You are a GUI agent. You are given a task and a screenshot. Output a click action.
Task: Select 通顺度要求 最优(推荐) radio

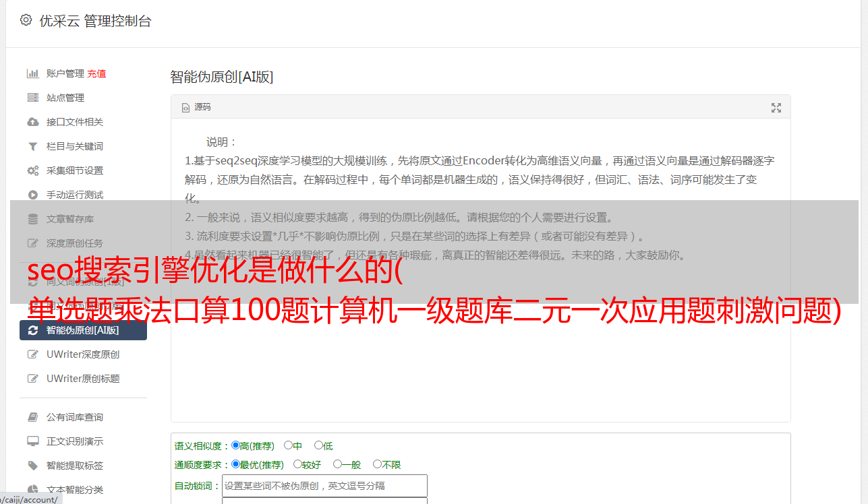pos(235,464)
